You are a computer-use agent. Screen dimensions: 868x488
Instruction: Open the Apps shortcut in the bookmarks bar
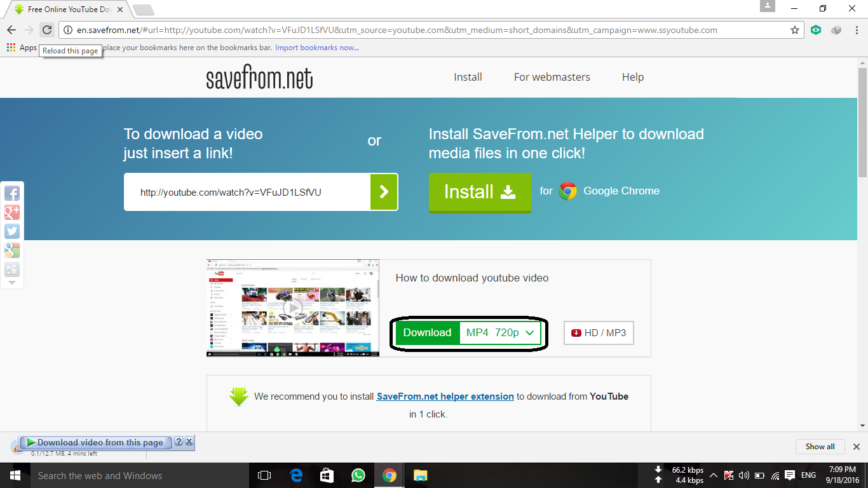click(22, 48)
